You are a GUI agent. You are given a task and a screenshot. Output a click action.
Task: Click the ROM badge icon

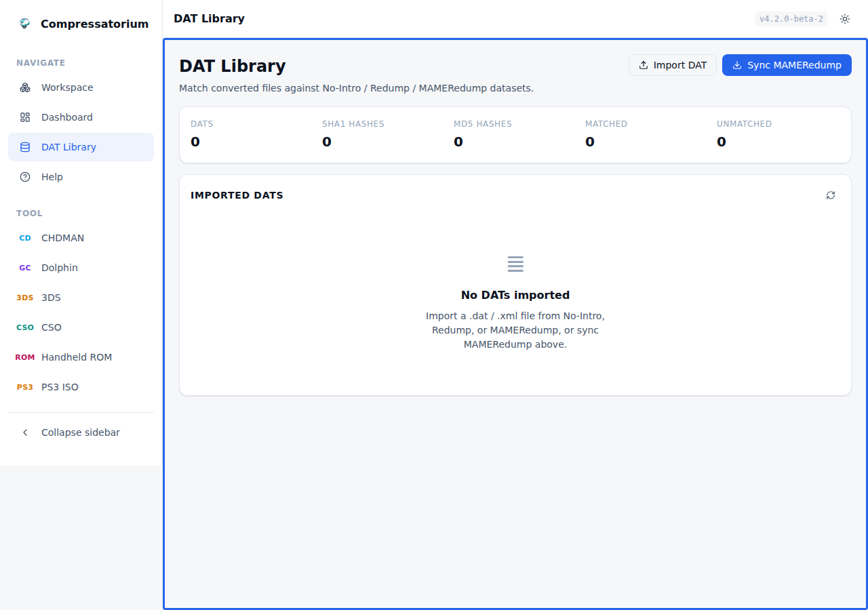[x=25, y=357]
